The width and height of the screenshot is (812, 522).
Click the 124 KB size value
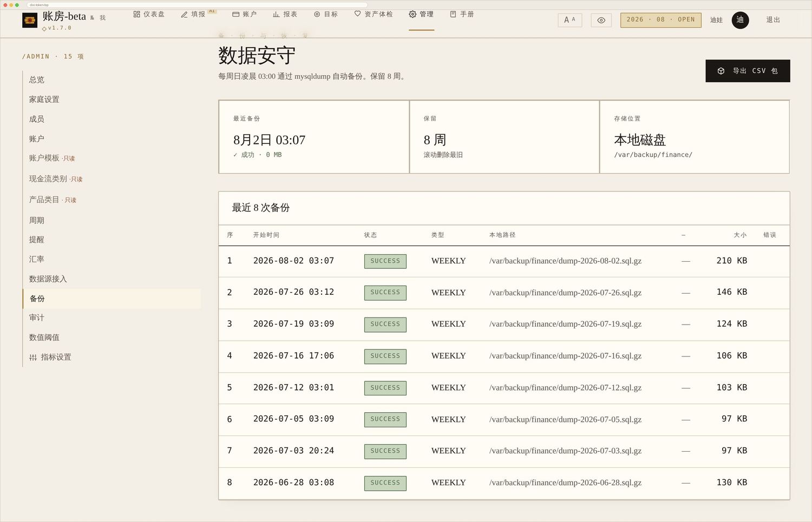click(x=732, y=324)
